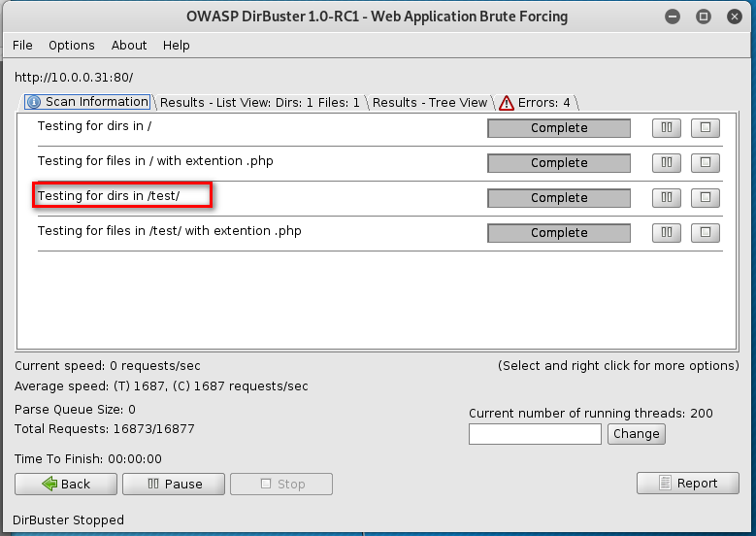Stop the 'Testing for dirs in /' scan row
The width and height of the screenshot is (756, 536).
tap(705, 128)
